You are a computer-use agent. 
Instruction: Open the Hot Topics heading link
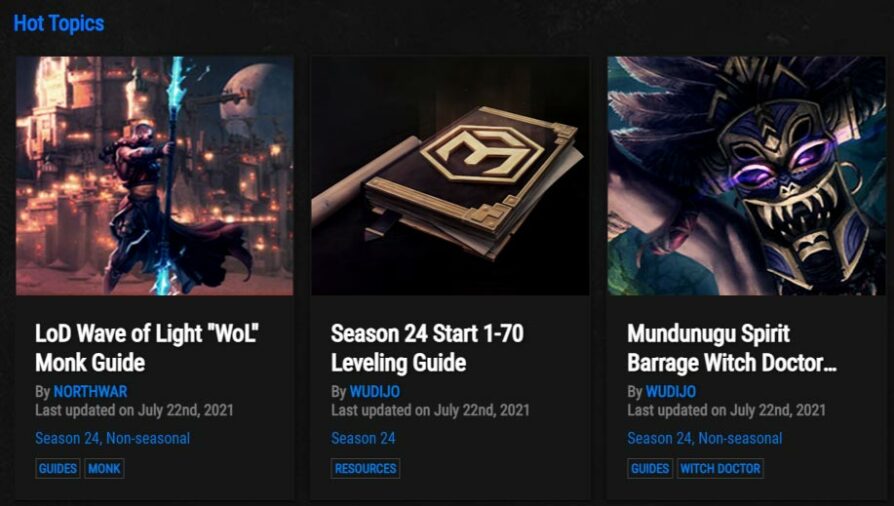(59, 24)
